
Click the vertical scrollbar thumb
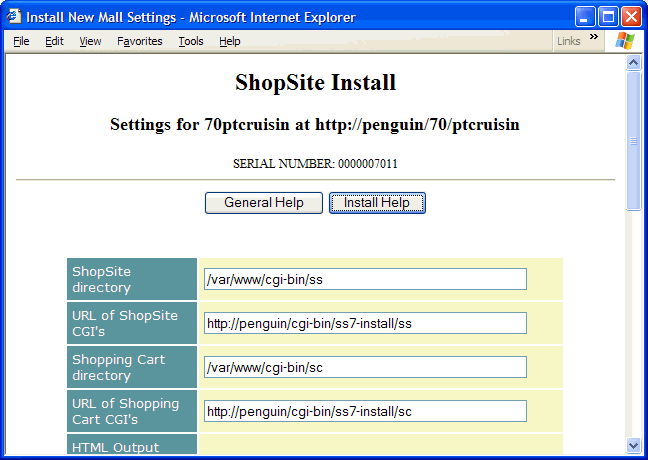(633, 140)
